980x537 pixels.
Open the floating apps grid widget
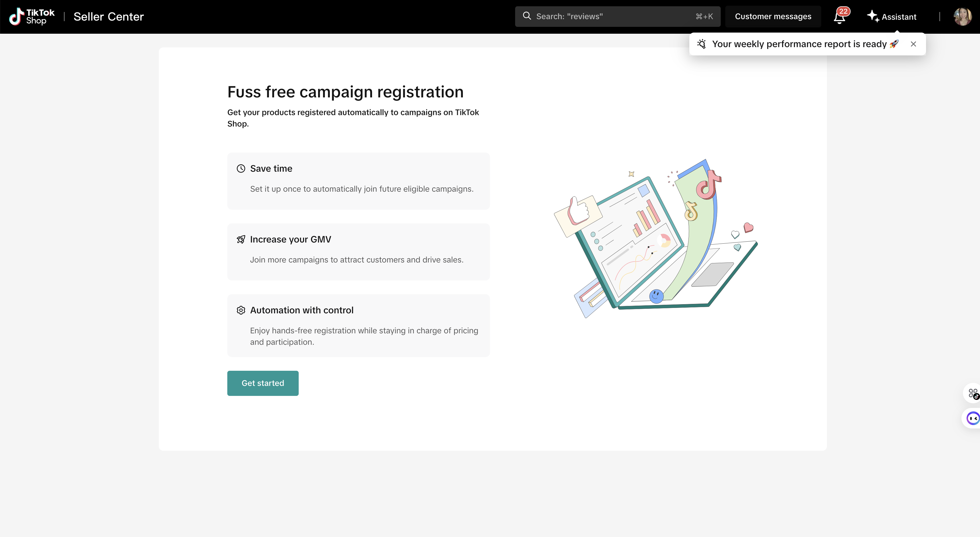coord(972,393)
